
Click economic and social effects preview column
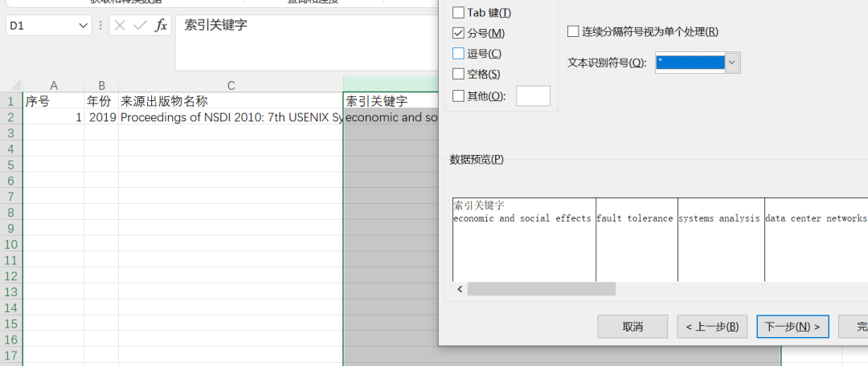[524, 239]
